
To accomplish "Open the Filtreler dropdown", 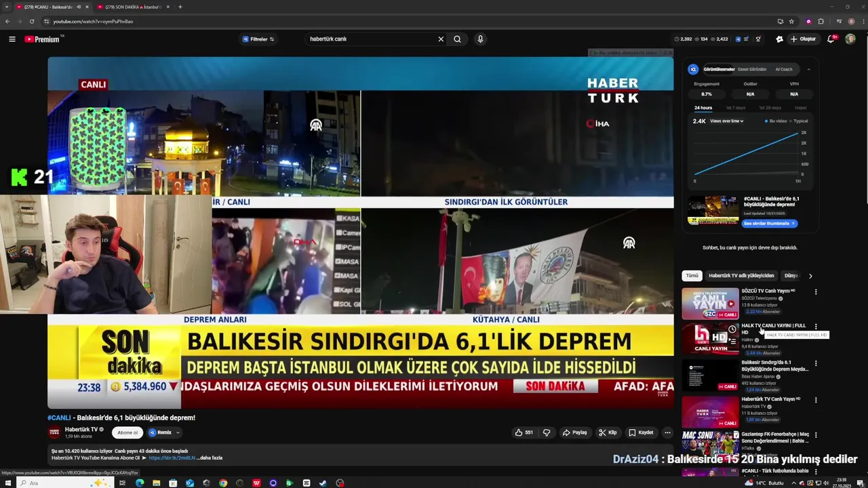I will click(x=258, y=39).
